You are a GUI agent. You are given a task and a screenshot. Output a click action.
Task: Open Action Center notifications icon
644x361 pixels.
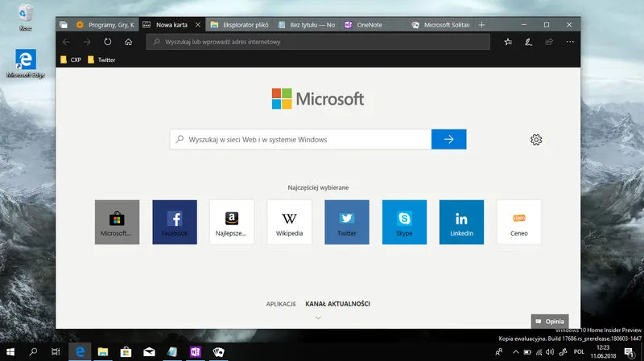[x=629, y=352]
